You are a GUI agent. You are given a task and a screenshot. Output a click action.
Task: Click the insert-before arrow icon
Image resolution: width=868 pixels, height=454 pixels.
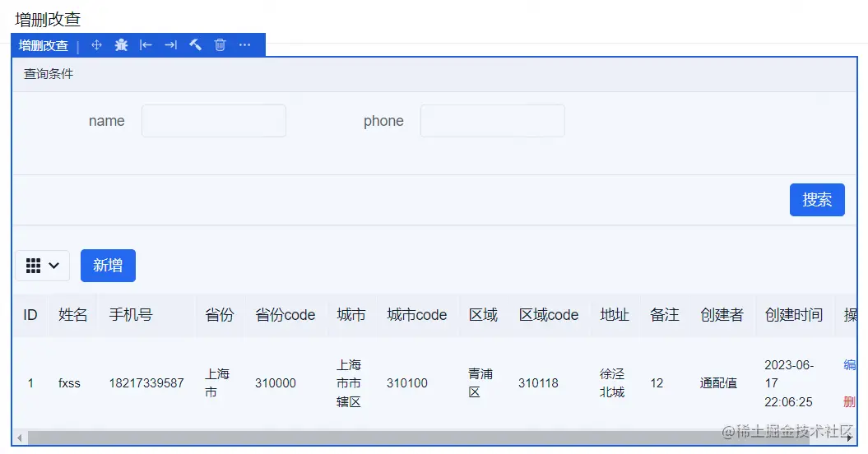coord(146,45)
